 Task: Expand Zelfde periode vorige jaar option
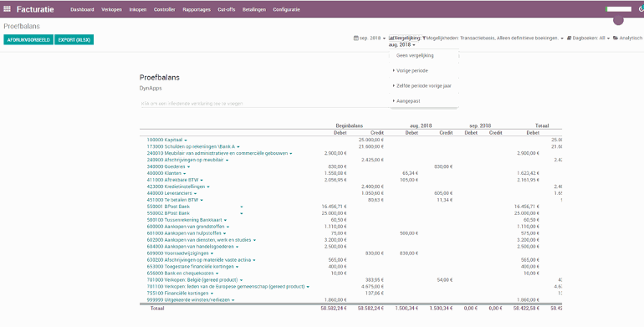(x=423, y=86)
